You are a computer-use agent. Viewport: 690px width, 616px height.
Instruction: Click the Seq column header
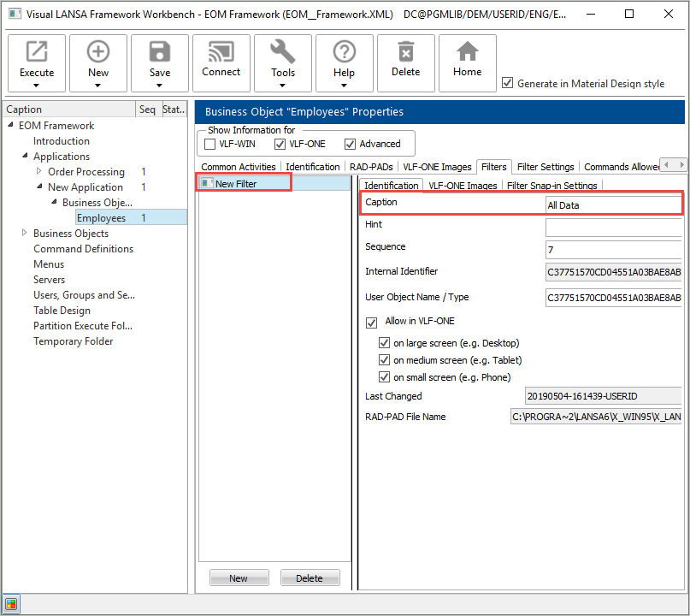coord(147,110)
